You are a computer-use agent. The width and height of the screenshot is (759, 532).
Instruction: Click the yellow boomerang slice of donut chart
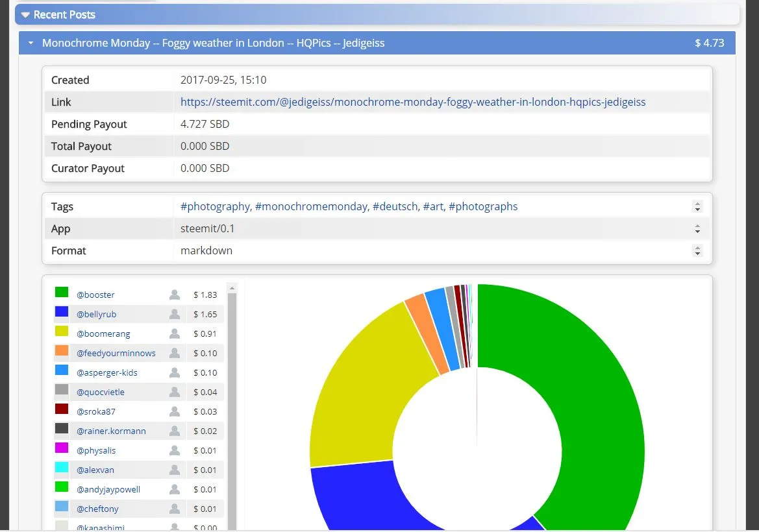[364, 389]
